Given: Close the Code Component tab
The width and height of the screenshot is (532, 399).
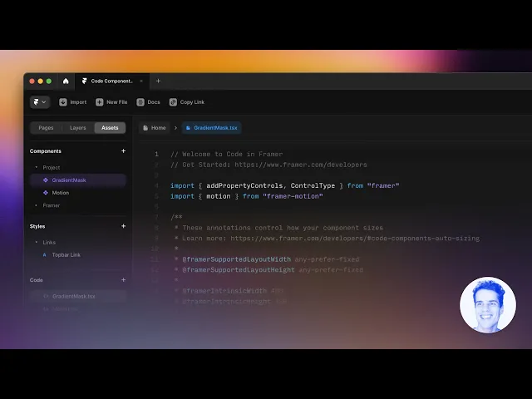Looking at the screenshot, I should pyautogui.click(x=141, y=81).
